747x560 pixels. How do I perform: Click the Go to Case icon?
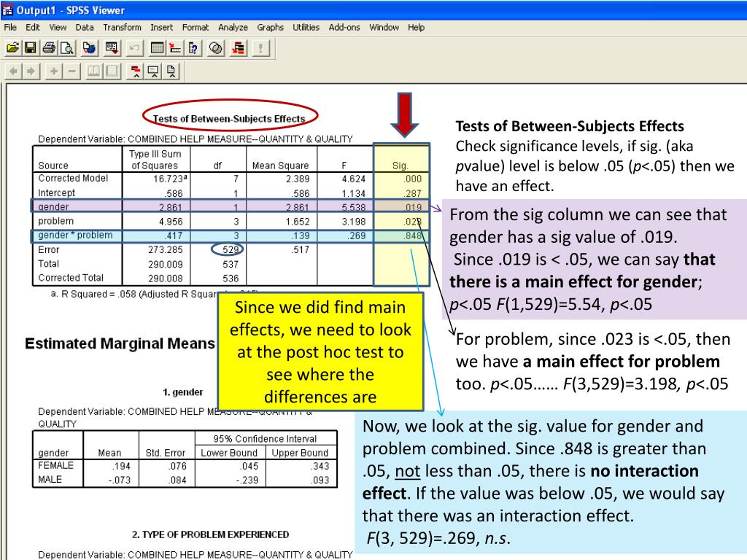175,48
